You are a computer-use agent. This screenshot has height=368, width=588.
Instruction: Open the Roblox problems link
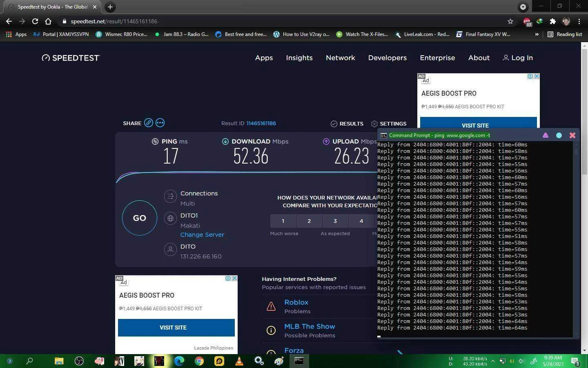click(x=296, y=302)
